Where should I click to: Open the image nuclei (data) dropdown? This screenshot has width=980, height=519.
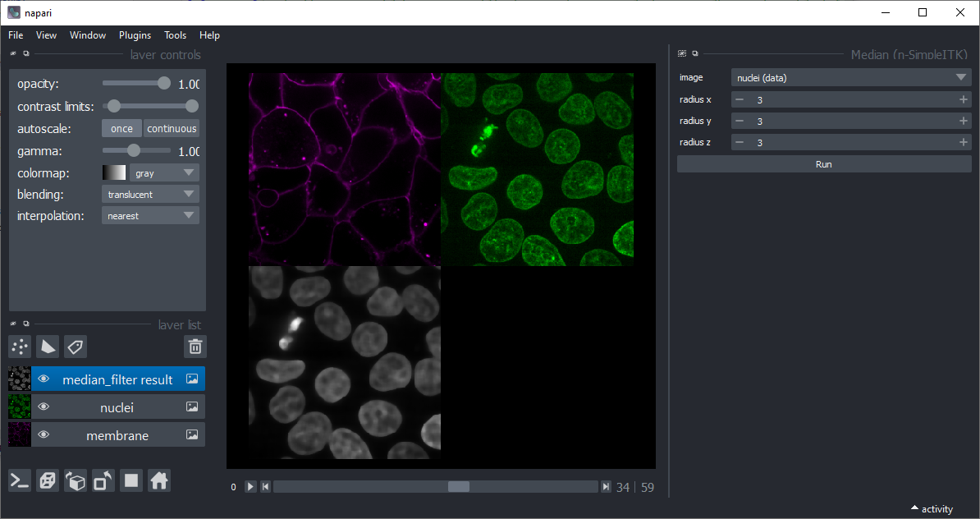(851, 77)
